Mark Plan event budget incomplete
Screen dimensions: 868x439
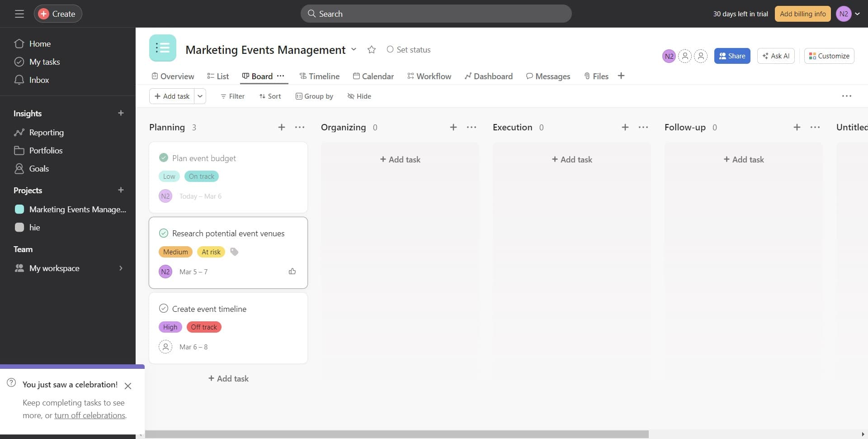(x=164, y=157)
